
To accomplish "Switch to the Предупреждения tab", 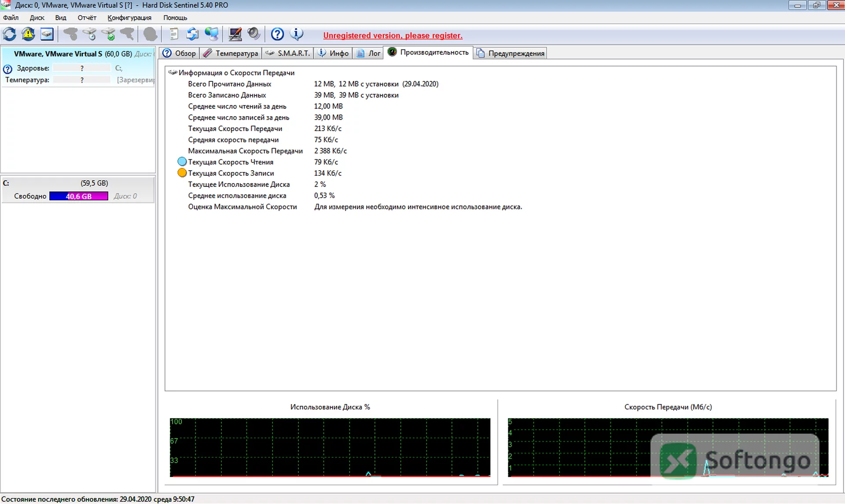I will 511,53.
